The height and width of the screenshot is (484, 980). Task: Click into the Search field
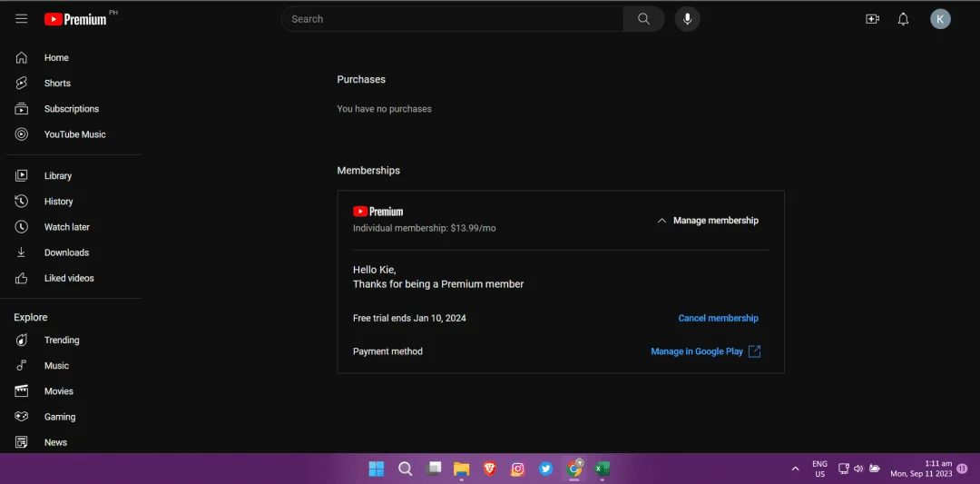coord(452,19)
